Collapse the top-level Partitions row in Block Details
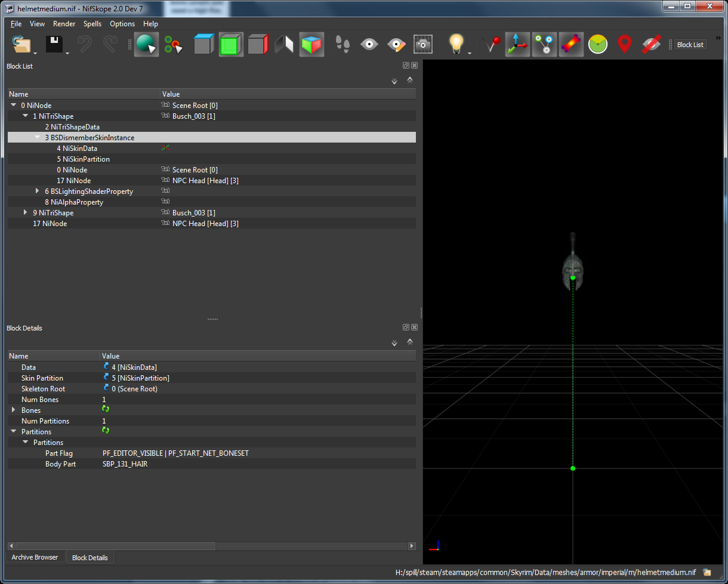728x584 pixels. pyautogui.click(x=14, y=432)
